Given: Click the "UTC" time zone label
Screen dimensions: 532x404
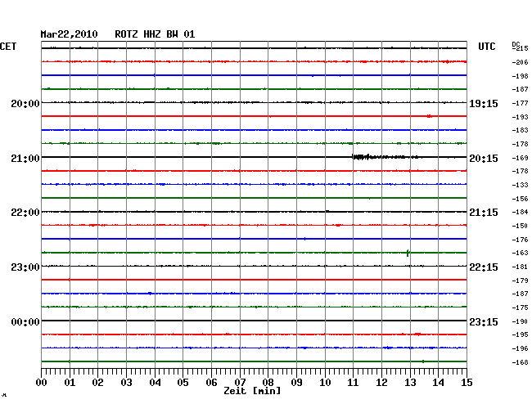Looking at the screenshot, I should (x=487, y=47).
